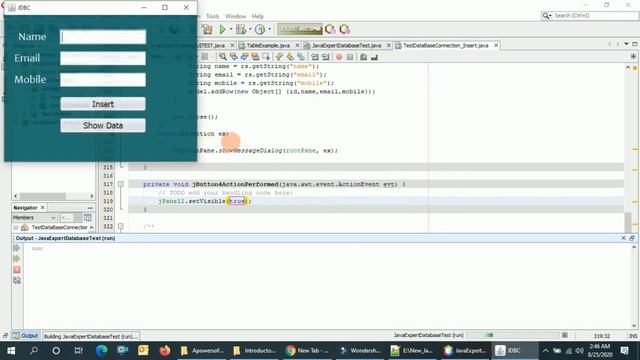Select the TestDataBaseConnection_Insert.java tab
Screen dimensions: 640x360
tap(446, 45)
